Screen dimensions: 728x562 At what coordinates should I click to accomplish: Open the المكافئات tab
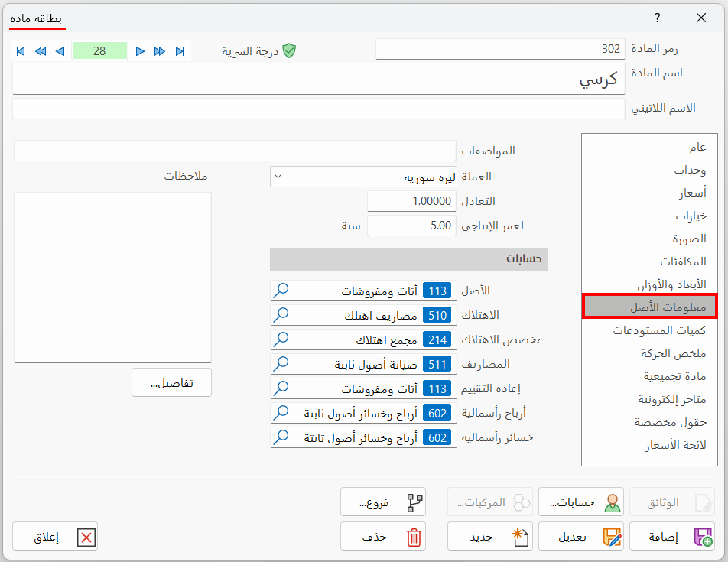pyautogui.click(x=649, y=262)
